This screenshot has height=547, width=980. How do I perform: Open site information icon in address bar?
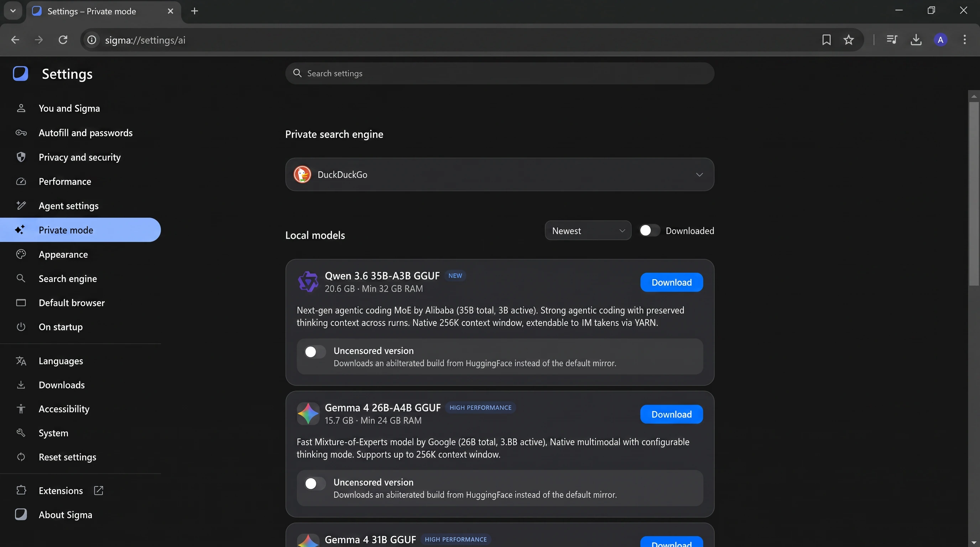pos(92,40)
